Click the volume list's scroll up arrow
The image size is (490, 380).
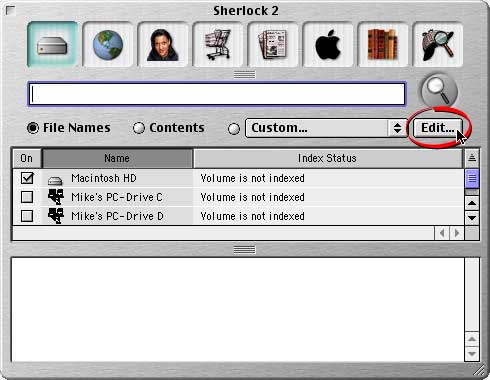pyautogui.click(x=472, y=203)
